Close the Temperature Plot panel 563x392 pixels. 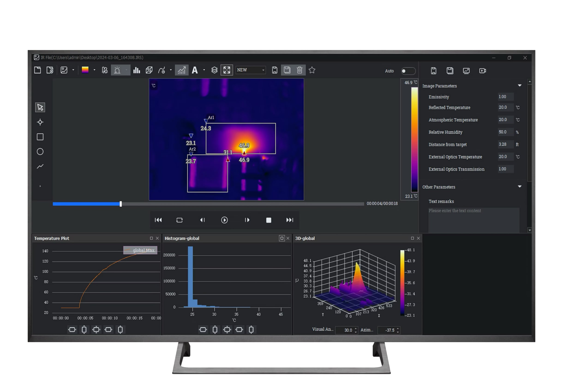click(157, 238)
